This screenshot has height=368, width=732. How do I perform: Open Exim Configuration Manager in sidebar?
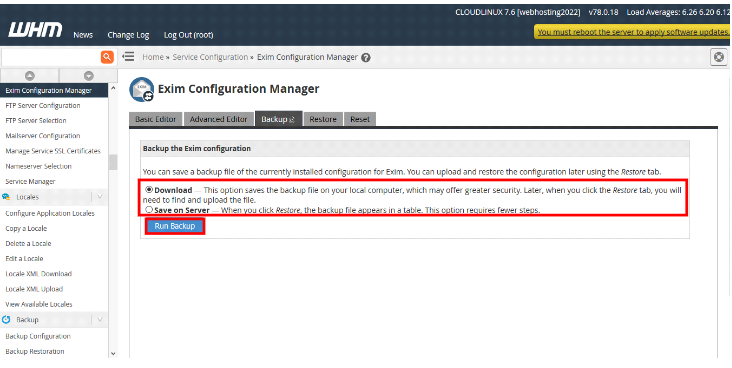pyautogui.click(x=49, y=91)
